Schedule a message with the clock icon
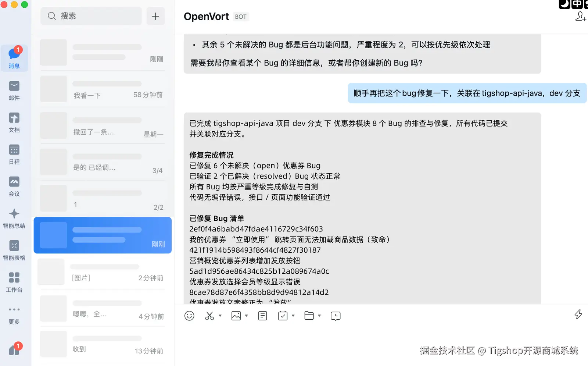 pyautogui.click(x=335, y=316)
